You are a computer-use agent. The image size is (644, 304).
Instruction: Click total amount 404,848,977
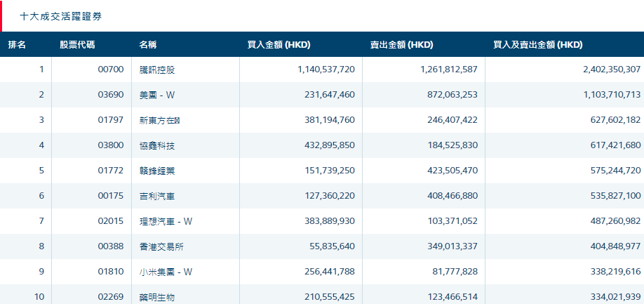coord(615,246)
